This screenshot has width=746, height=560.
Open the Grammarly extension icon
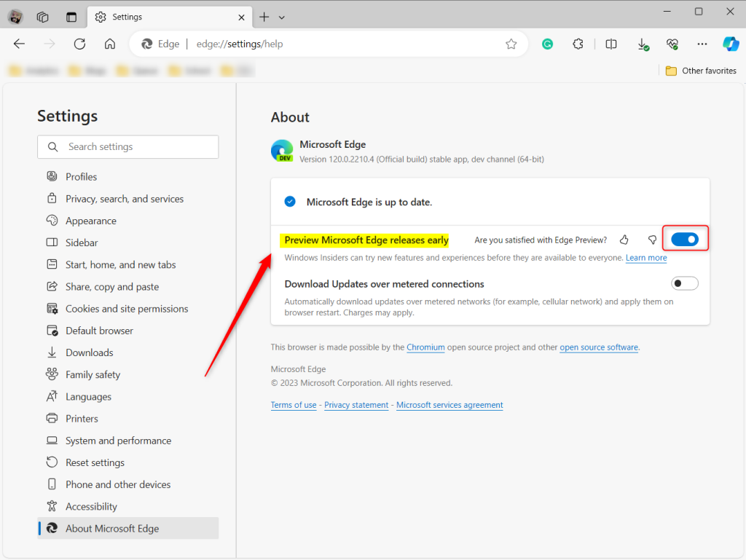[548, 44]
